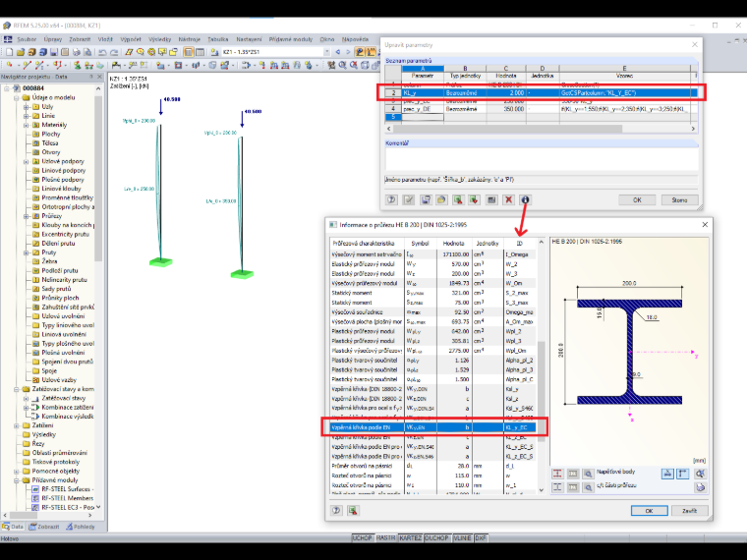The height and width of the screenshot is (560, 747).
Task: Go to previous load case with left arrow
Action: [338, 52]
